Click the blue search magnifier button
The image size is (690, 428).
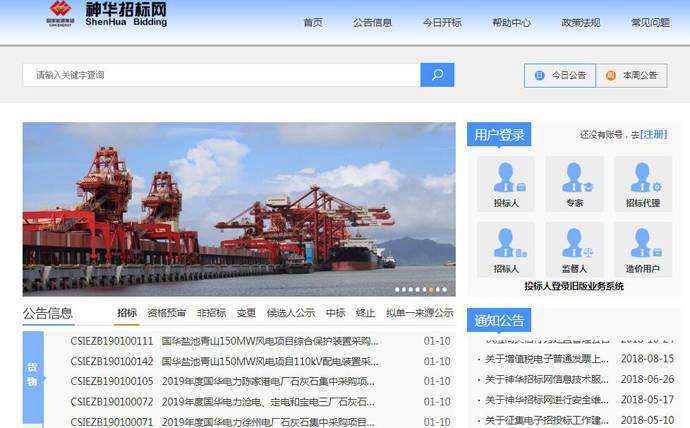[437, 75]
